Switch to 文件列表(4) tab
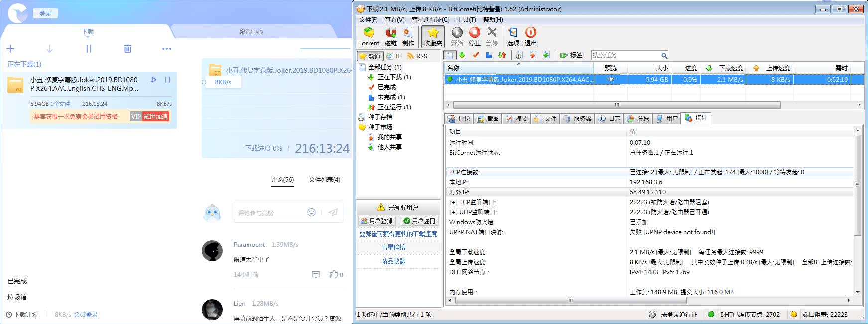Screen dimensions: 868x324 324,180
